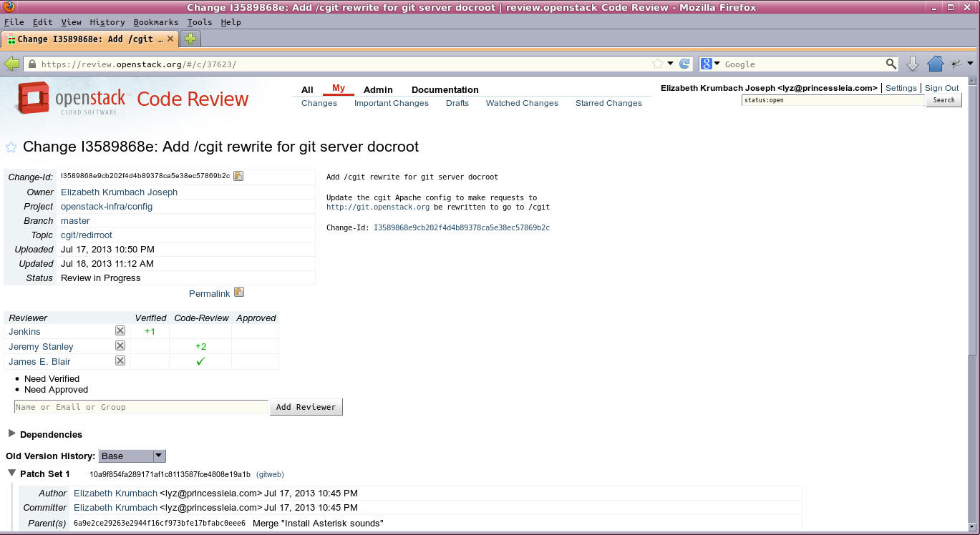Focus the Name or Email reviewer field
980x535 pixels.
141,407
